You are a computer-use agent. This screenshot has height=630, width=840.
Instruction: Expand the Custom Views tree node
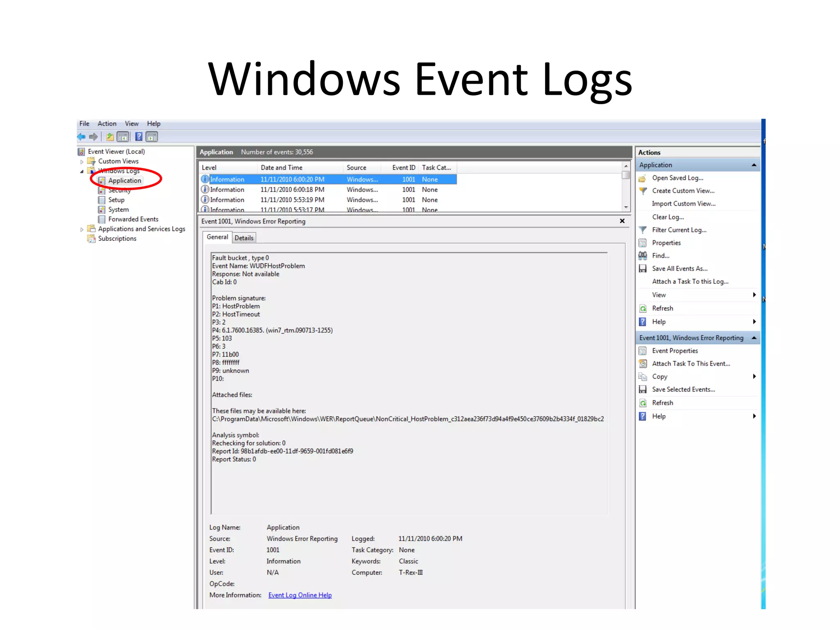tap(82, 162)
